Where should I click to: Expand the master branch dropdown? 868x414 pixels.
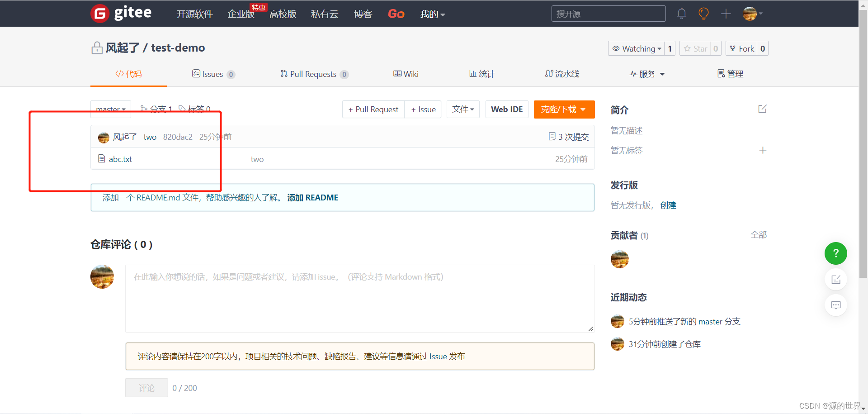click(111, 109)
